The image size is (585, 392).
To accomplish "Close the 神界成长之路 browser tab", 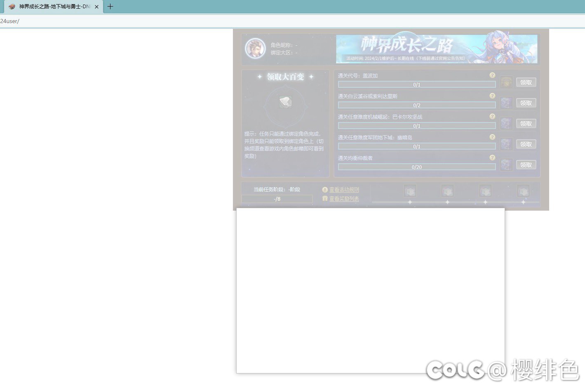I will click(x=96, y=7).
